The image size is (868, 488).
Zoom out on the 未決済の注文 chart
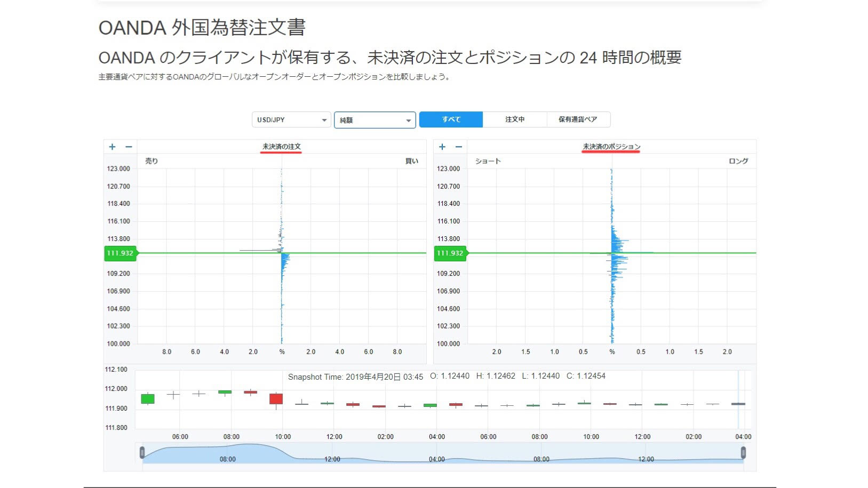point(129,147)
